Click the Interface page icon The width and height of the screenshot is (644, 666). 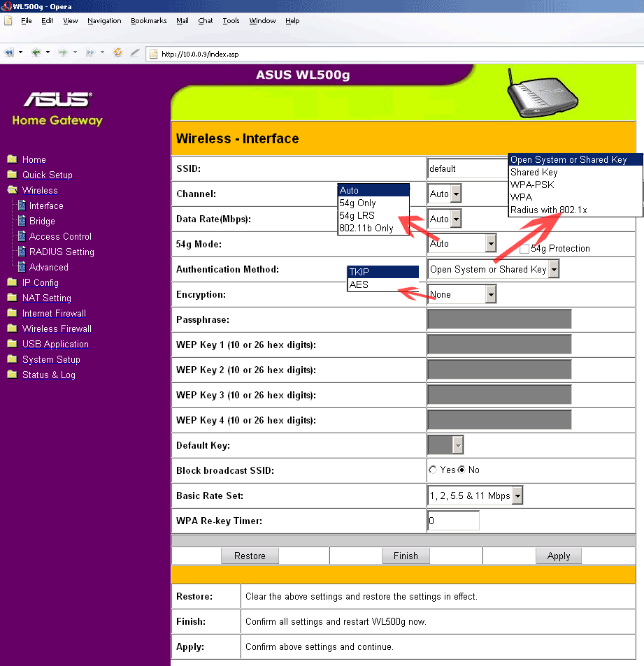click(x=22, y=205)
